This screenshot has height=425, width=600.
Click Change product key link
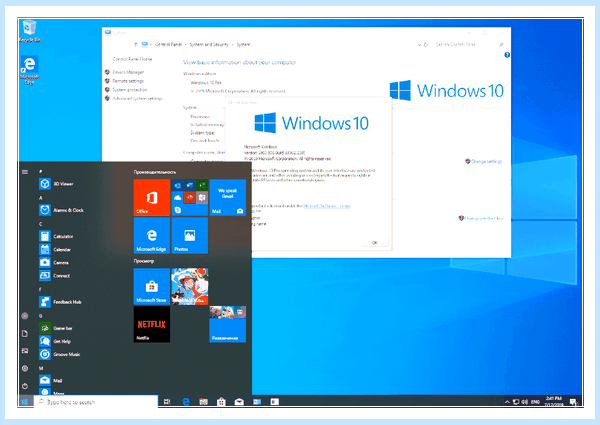484,218
